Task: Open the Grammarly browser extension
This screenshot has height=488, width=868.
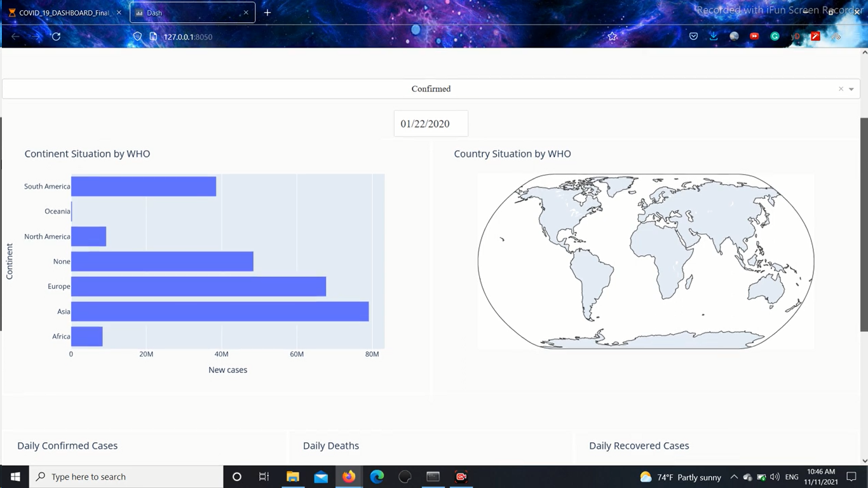Action: (x=775, y=36)
